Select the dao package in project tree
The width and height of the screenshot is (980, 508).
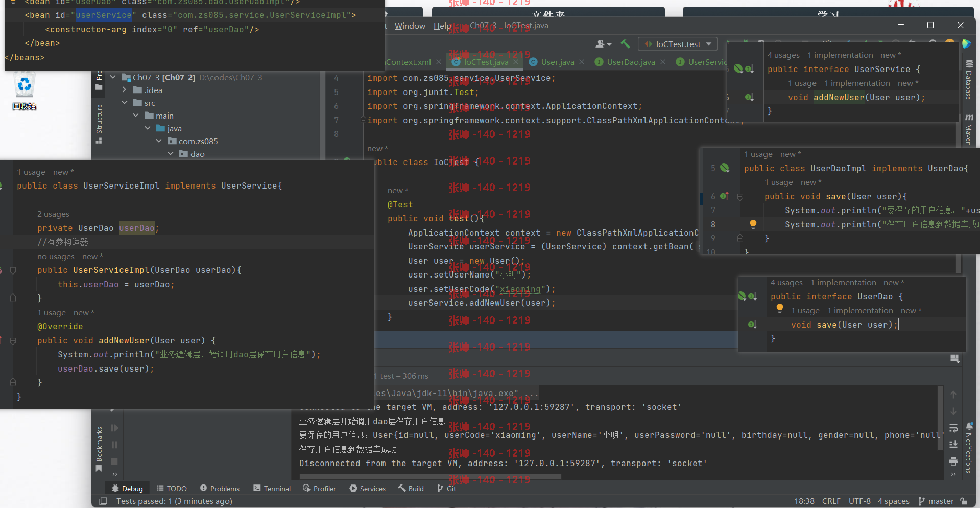point(198,154)
